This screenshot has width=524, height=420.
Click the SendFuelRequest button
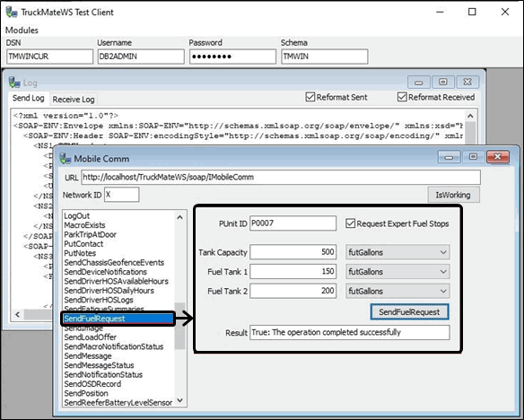pos(409,312)
